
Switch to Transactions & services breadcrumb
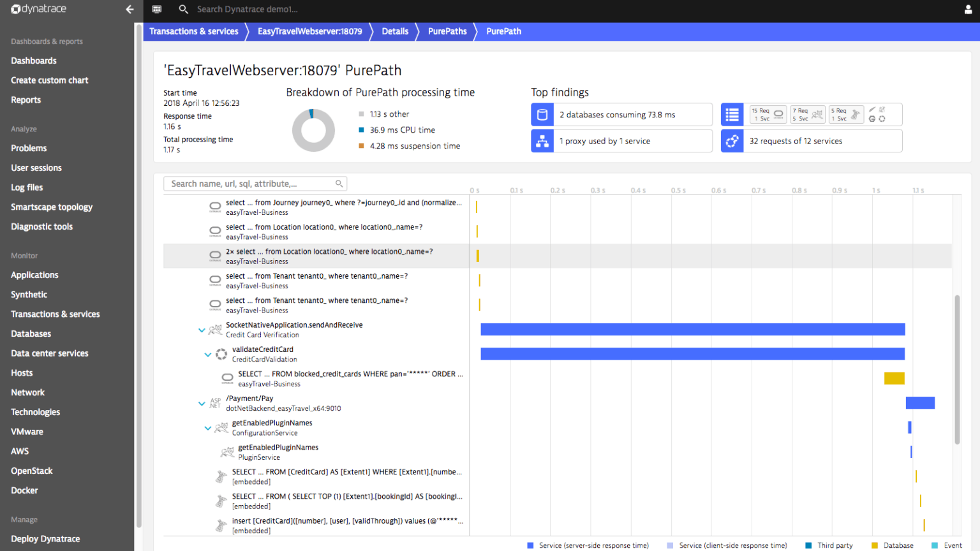193,31
